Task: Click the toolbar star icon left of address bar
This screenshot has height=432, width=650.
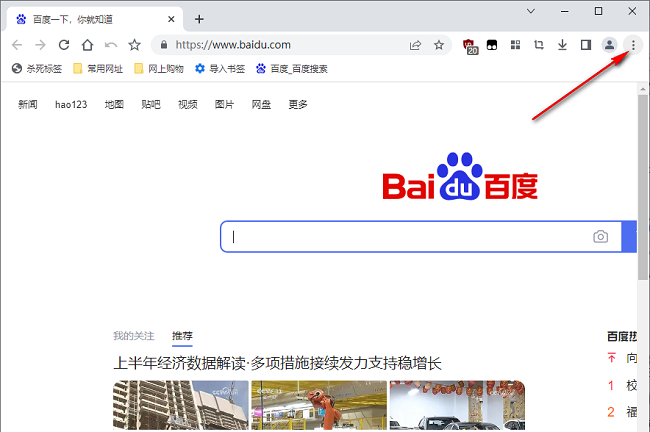Action: pyautogui.click(x=134, y=45)
